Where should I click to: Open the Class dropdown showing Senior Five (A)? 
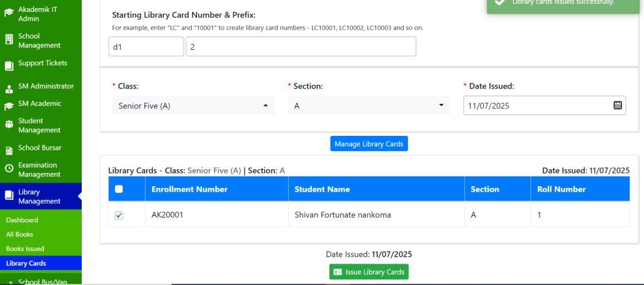(x=192, y=106)
